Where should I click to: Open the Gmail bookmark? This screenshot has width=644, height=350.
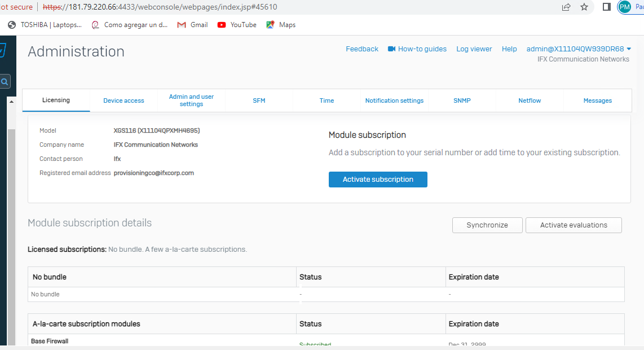tap(192, 25)
